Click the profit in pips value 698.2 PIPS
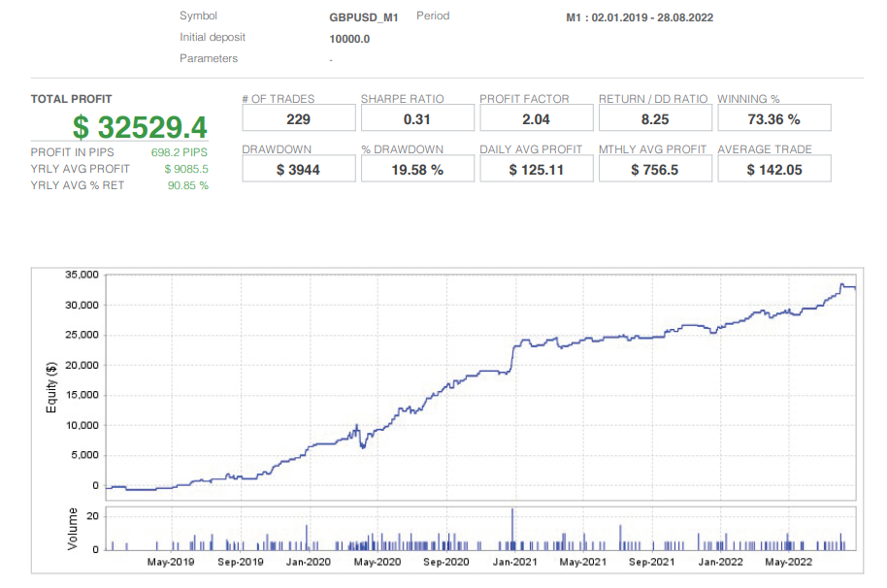The image size is (887, 588). 180,152
